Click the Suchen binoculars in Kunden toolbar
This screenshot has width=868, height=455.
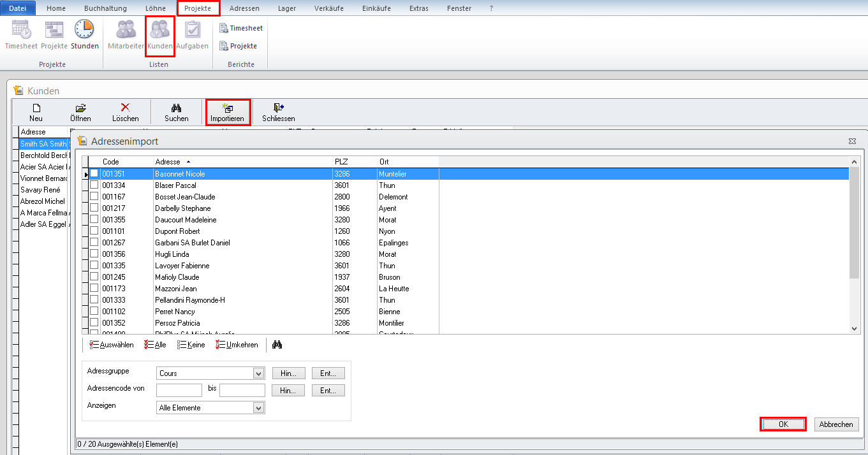click(x=177, y=113)
